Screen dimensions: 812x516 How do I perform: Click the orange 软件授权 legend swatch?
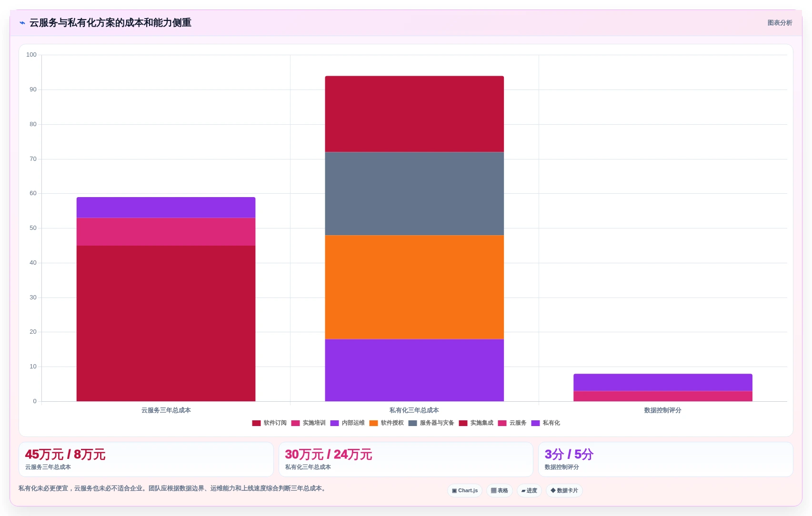(373, 423)
